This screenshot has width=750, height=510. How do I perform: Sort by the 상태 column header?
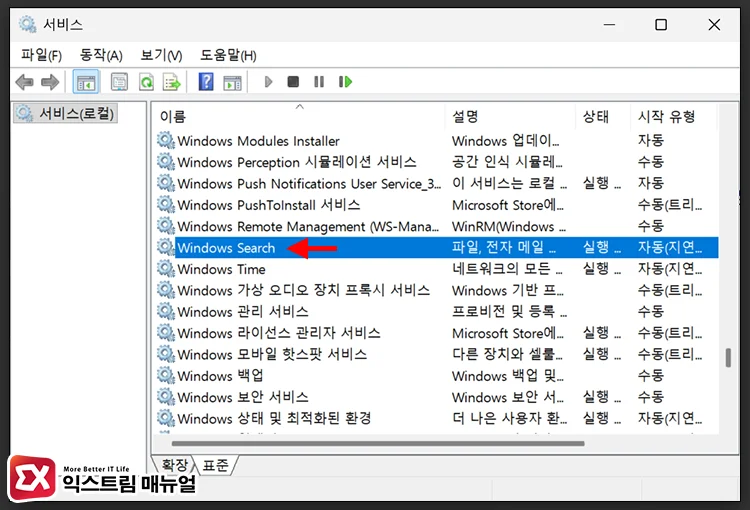(603, 116)
